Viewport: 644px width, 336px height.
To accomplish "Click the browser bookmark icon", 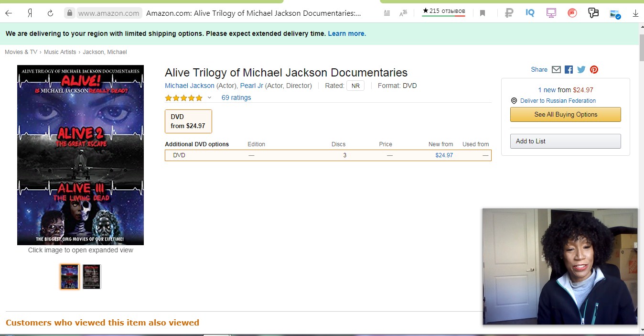I will (483, 13).
